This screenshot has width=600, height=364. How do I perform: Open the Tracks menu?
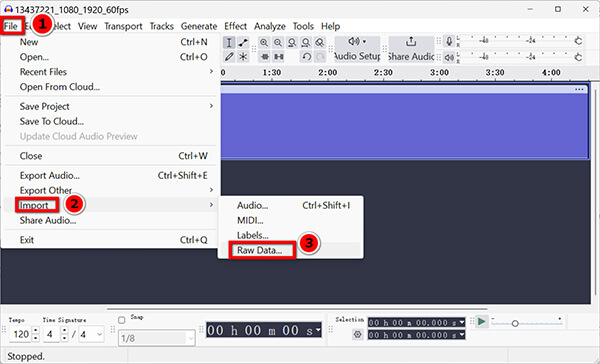(161, 26)
